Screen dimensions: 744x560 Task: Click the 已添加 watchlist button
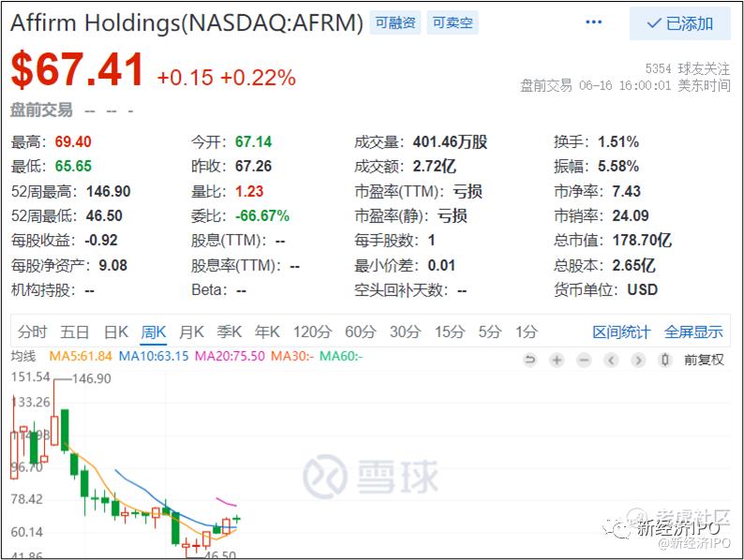click(x=680, y=23)
